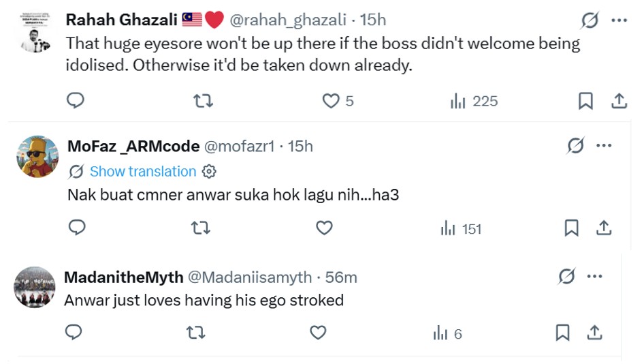Open @Madaniisamyth profile handle

(x=249, y=277)
